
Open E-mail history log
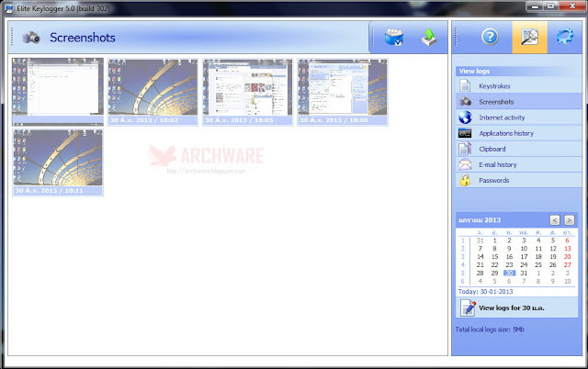click(x=519, y=164)
